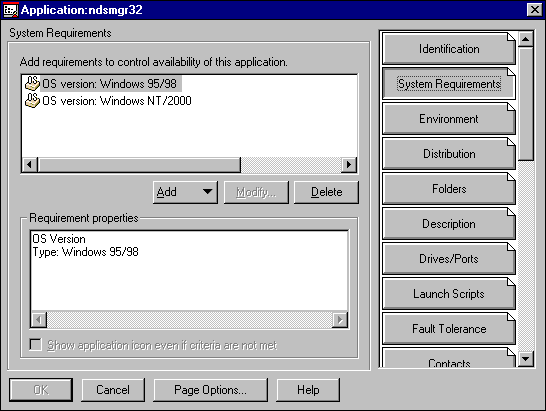Switch to the Environment tab
The image size is (546, 411).
tap(448, 119)
